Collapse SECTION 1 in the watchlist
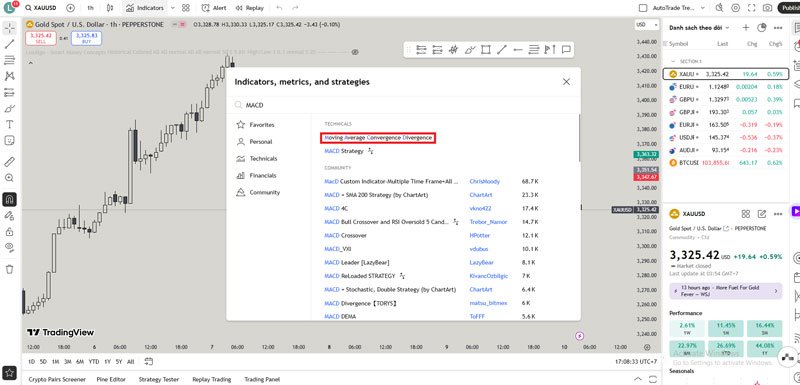Image resolution: width=800 pixels, height=385 pixels. pyautogui.click(x=673, y=61)
